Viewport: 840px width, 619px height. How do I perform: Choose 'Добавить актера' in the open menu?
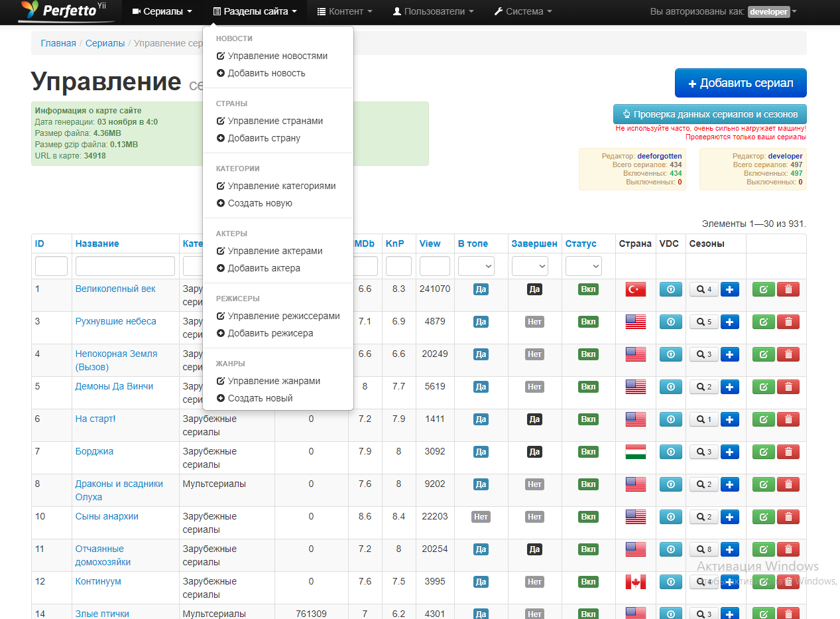click(264, 269)
